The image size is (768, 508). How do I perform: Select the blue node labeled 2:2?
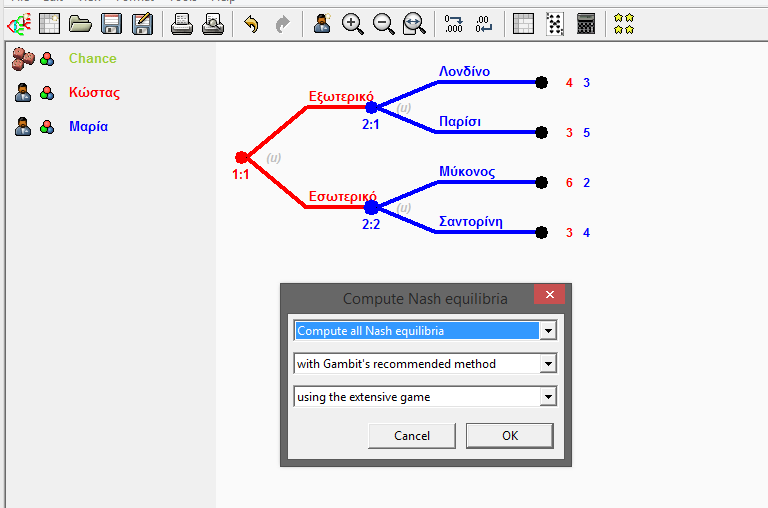[371, 207]
